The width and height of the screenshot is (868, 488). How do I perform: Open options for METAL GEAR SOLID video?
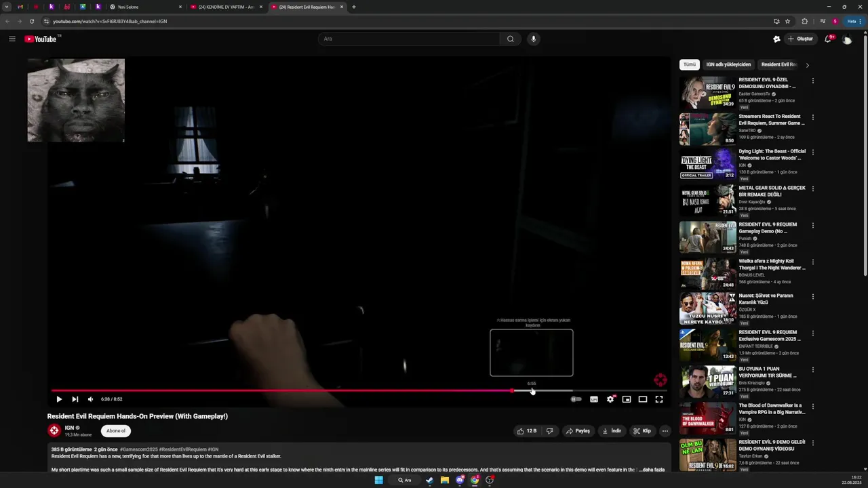pos(812,189)
